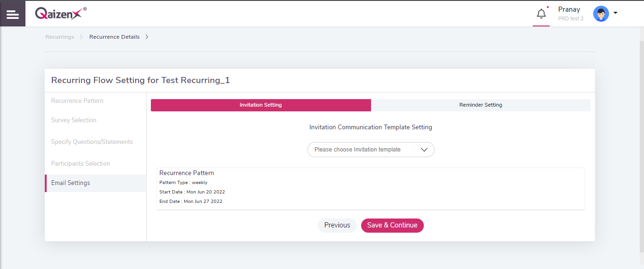The width and height of the screenshot is (644, 269).
Task: Switch to the Reminder Setting tab
Action: tap(480, 105)
